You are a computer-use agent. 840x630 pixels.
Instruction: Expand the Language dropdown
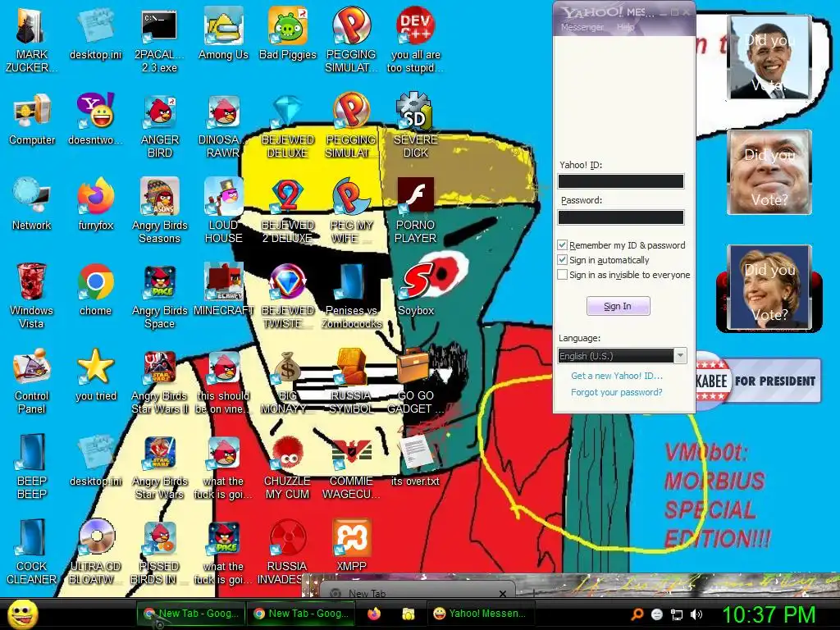(680, 356)
